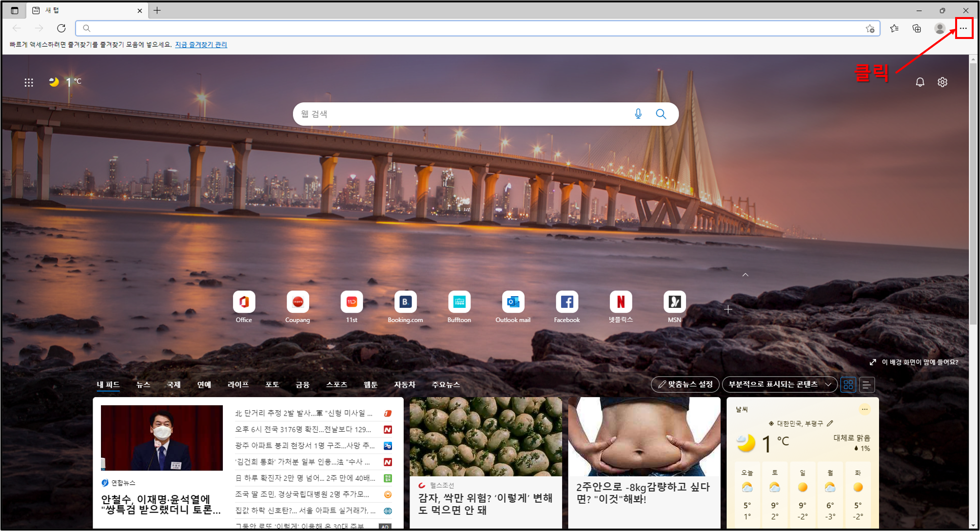980x531 pixels.
Task: Click the refresh page button
Action: pos(61,28)
